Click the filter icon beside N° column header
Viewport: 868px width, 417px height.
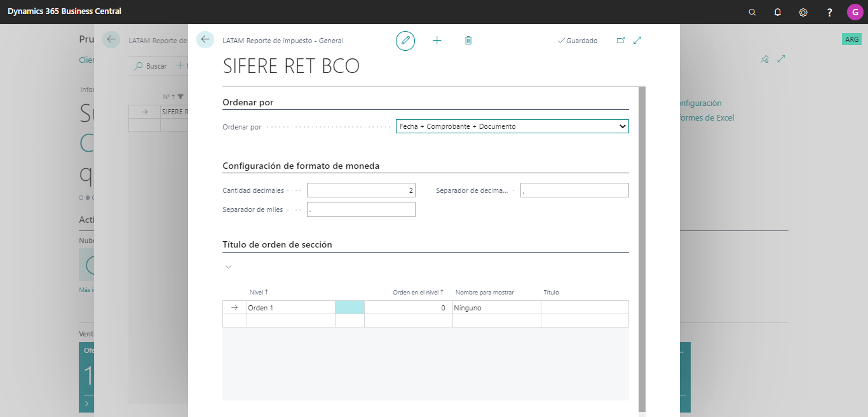tap(180, 96)
